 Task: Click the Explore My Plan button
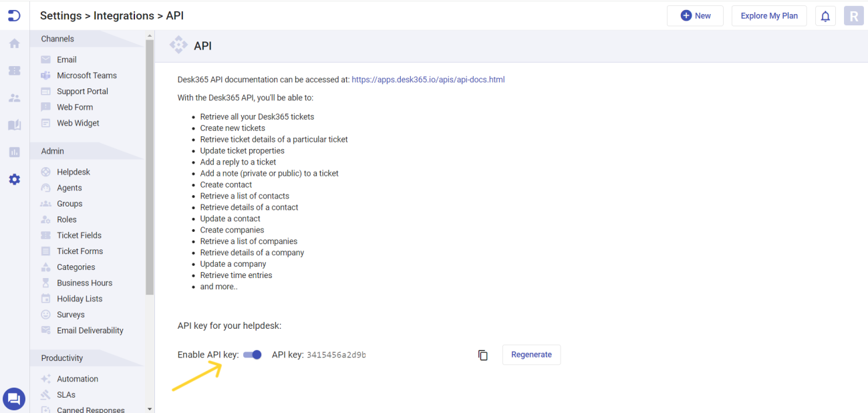coord(769,16)
